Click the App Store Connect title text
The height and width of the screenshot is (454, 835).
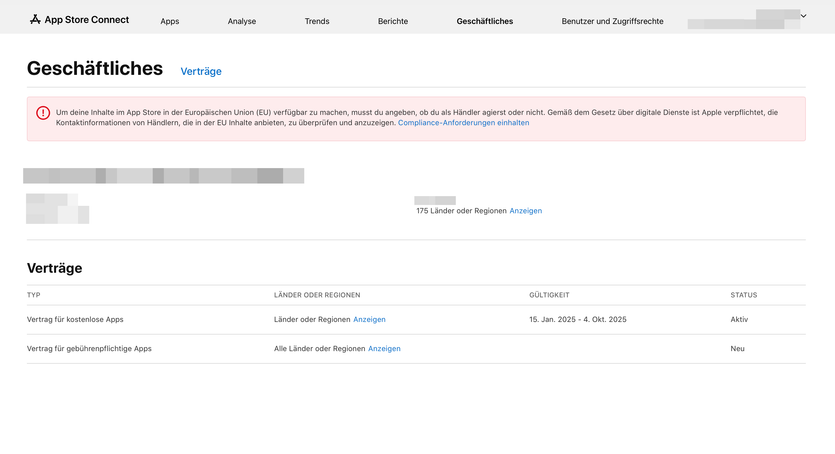click(x=87, y=20)
